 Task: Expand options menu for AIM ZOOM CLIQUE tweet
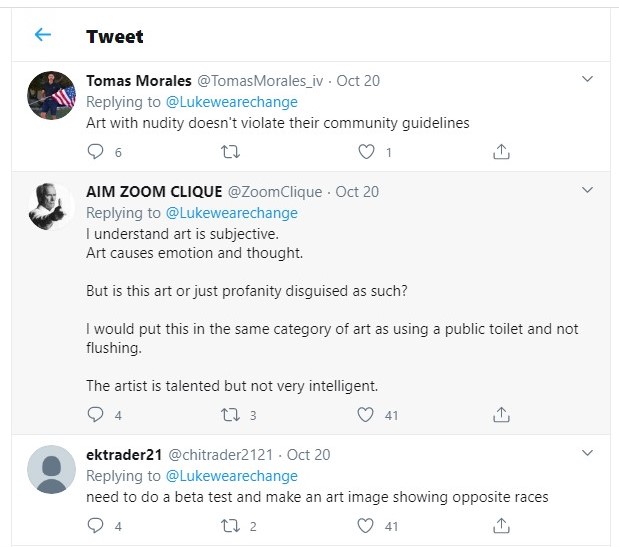(x=588, y=190)
